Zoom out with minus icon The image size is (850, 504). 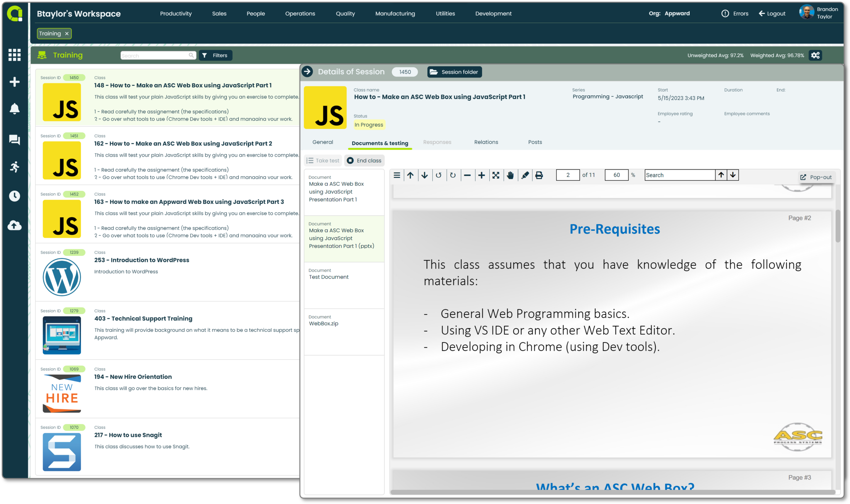[467, 175]
